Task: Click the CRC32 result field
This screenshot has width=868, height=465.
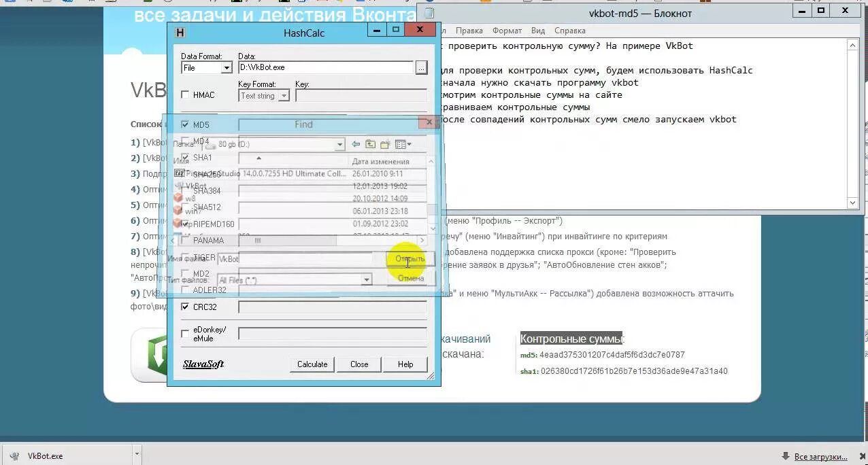Action: tap(333, 307)
